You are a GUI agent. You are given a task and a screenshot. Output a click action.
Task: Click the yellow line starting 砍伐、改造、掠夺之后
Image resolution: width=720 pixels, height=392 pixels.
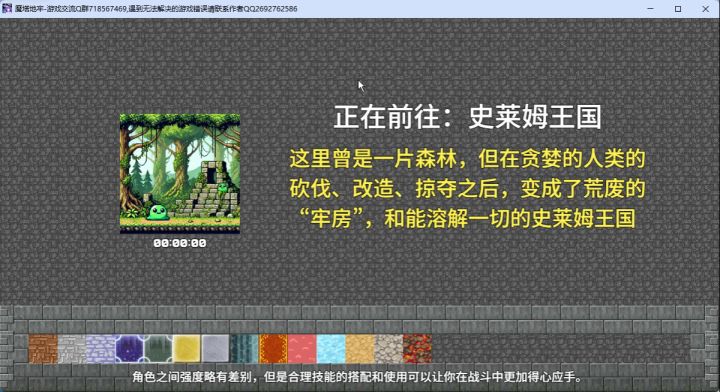[x=467, y=189]
